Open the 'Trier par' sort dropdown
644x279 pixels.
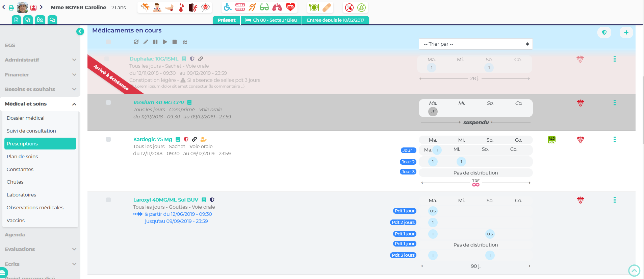pos(475,44)
